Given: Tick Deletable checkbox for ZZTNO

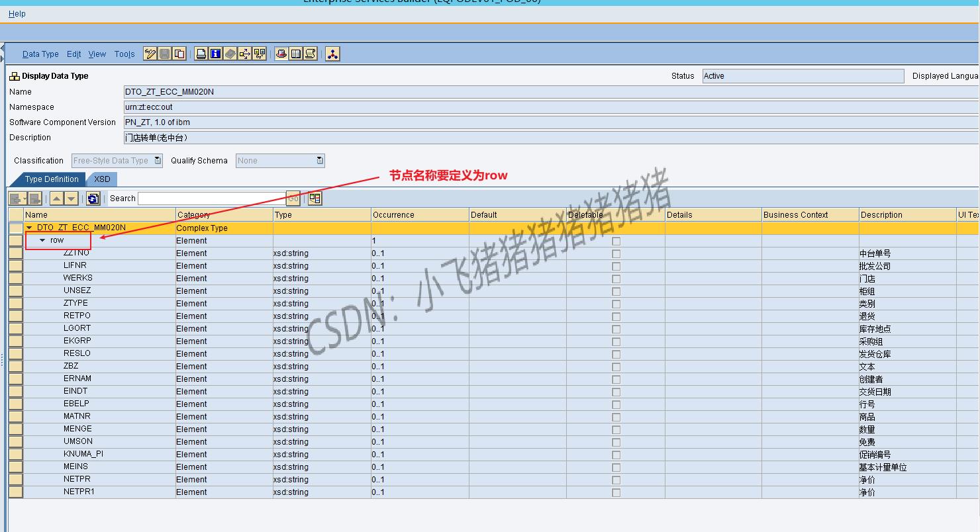Looking at the screenshot, I should pyautogui.click(x=616, y=253).
